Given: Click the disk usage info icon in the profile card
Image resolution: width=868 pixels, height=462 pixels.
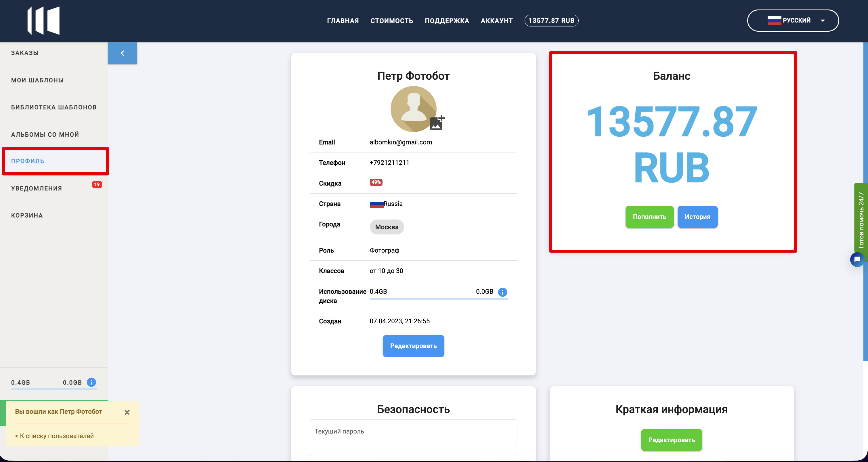Looking at the screenshot, I should pos(502,292).
